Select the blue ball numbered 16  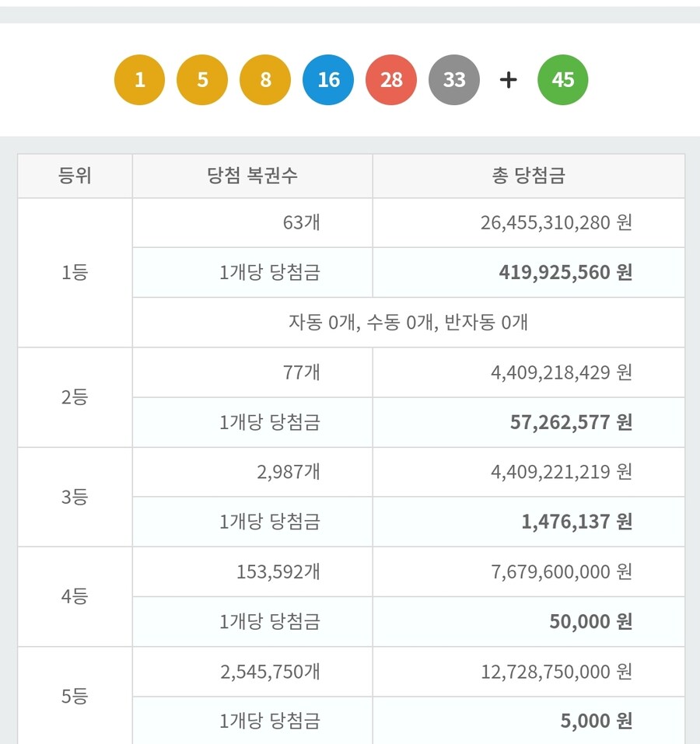(328, 79)
